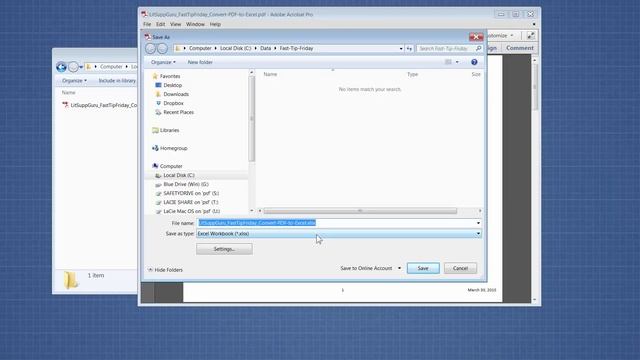This screenshot has height=360, width=640.
Task: Click the Save button in Save As dialog
Action: 423,268
